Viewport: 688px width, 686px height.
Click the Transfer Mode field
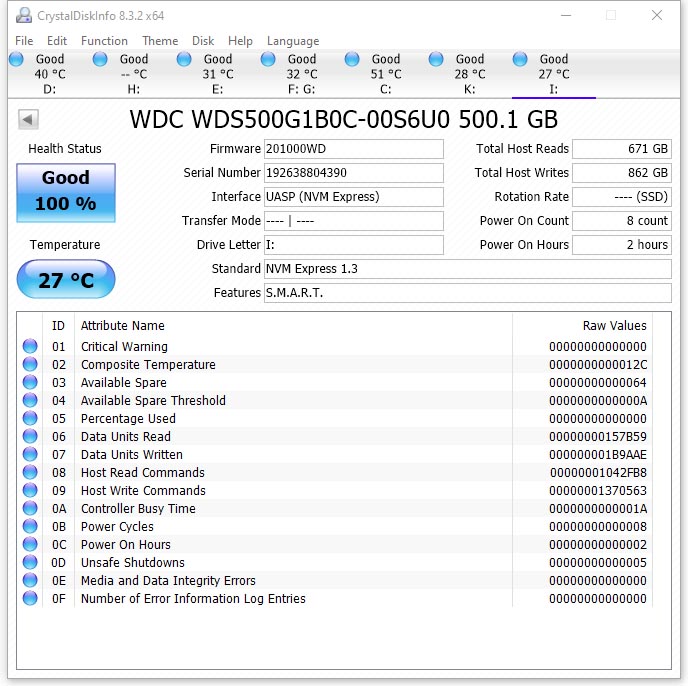(x=354, y=221)
